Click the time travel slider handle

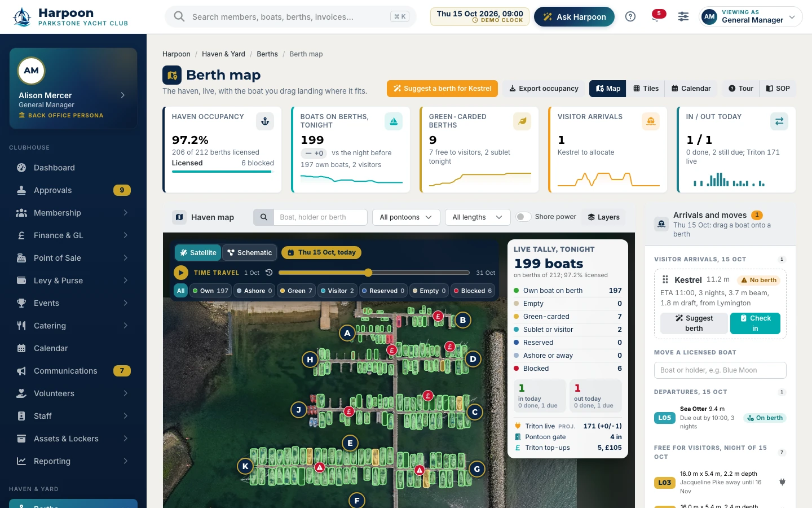tap(368, 273)
